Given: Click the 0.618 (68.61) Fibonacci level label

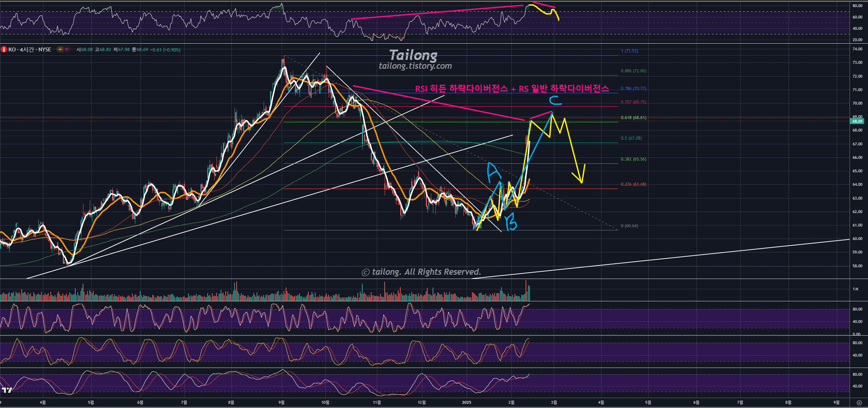Looking at the screenshot, I should (633, 118).
